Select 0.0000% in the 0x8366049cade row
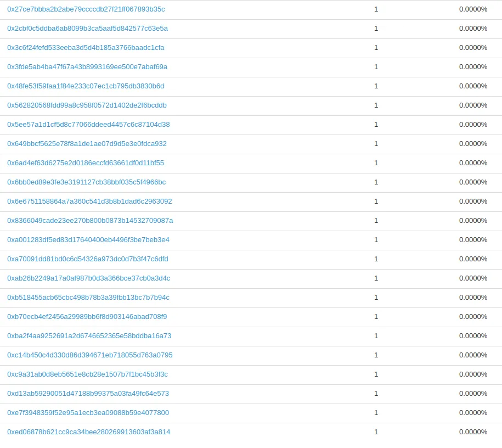This screenshot has width=502, height=448. pos(473,221)
